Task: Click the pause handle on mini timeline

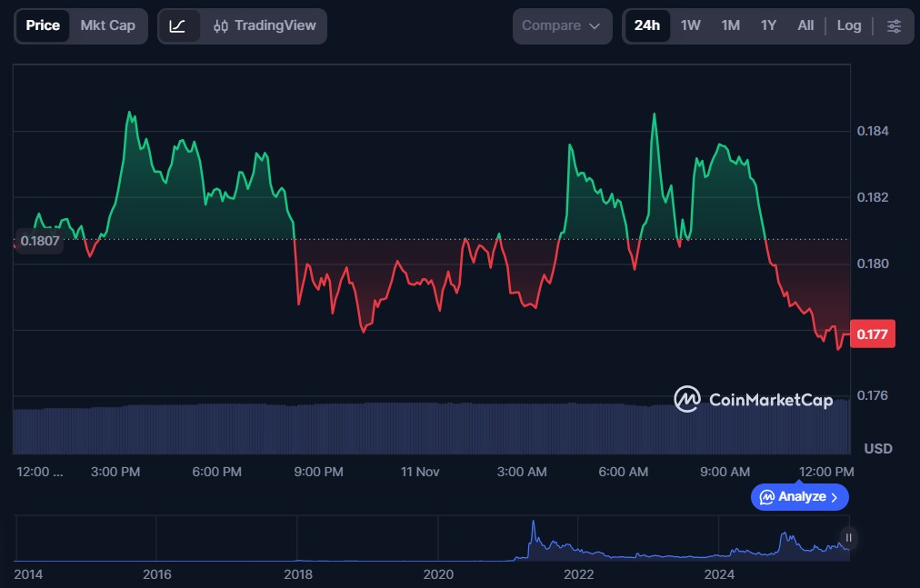Action: click(848, 538)
